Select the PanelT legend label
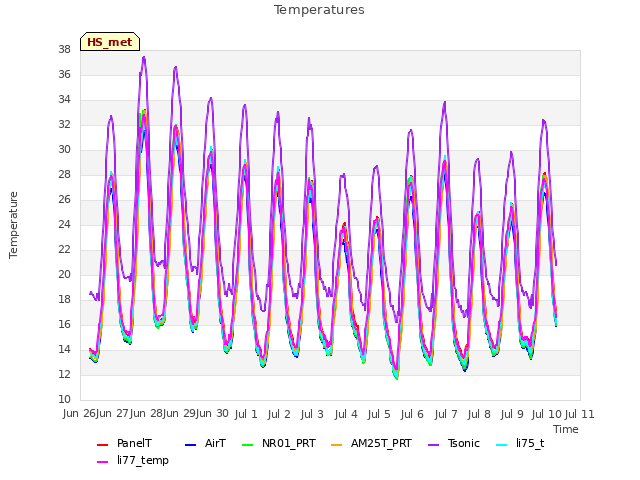The width and height of the screenshot is (640, 480). [134, 444]
